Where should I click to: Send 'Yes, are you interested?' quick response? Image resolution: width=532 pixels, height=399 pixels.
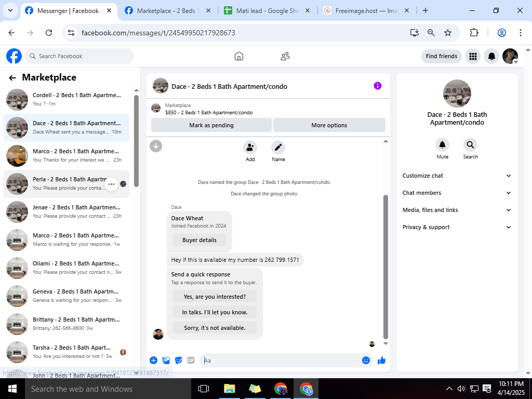tap(215, 297)
